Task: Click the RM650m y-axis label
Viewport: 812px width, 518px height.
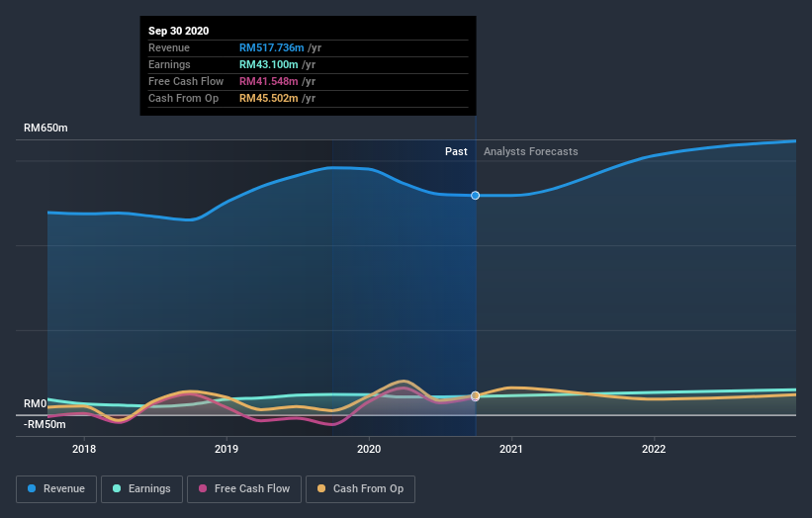Action: 45,128
